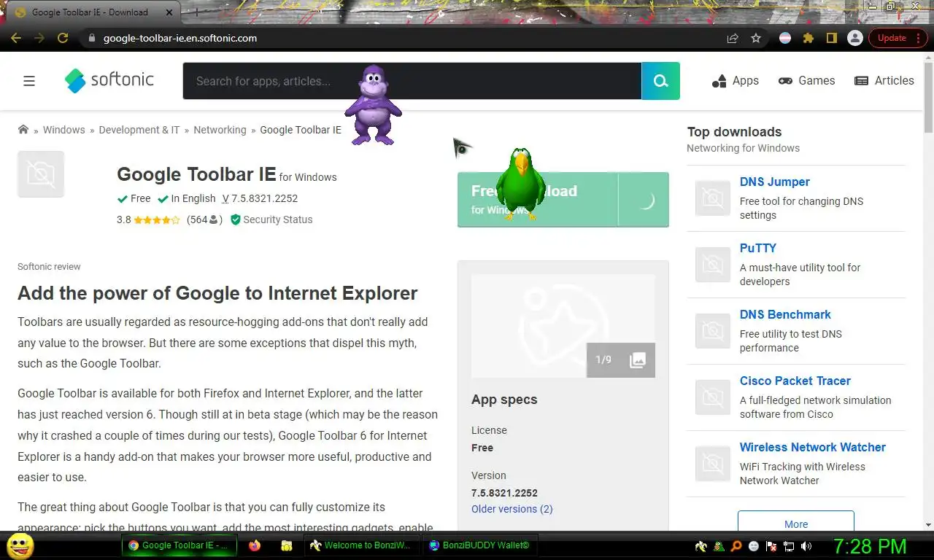Click the white face tray icon
The height and width of the screenshot is (560, 934).
point(754,546)
